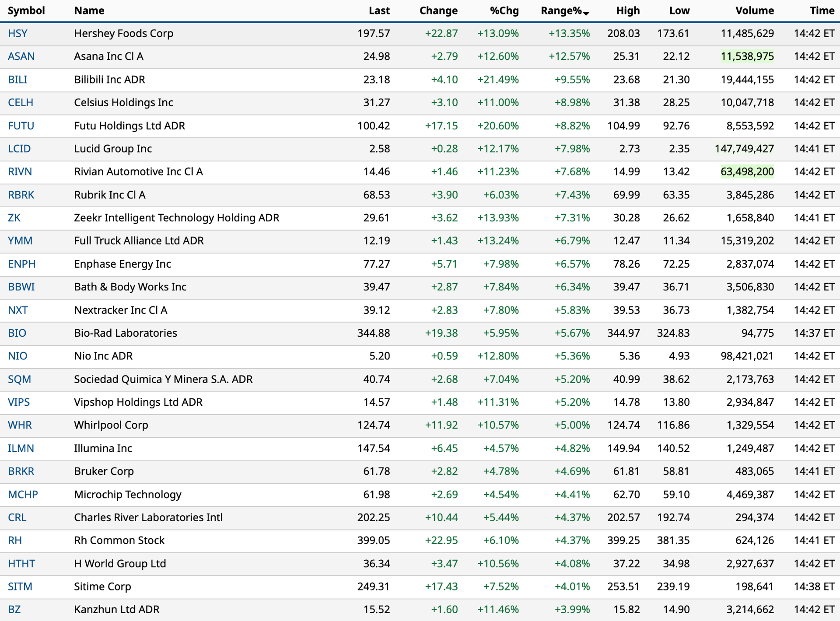Select the highlighted Rivian volume cell

pyautogui.click(x=747, y=172)
